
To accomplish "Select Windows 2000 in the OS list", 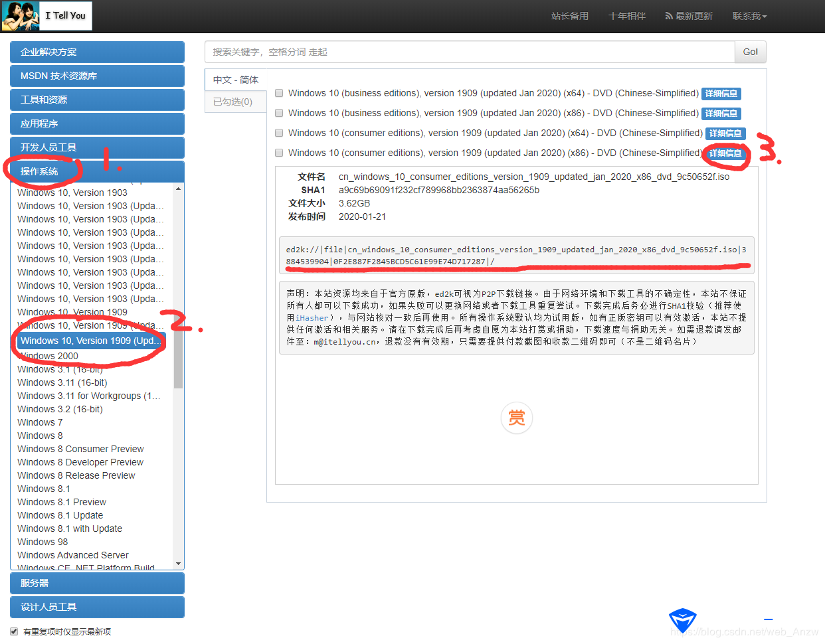I will (x=48, y=356).
